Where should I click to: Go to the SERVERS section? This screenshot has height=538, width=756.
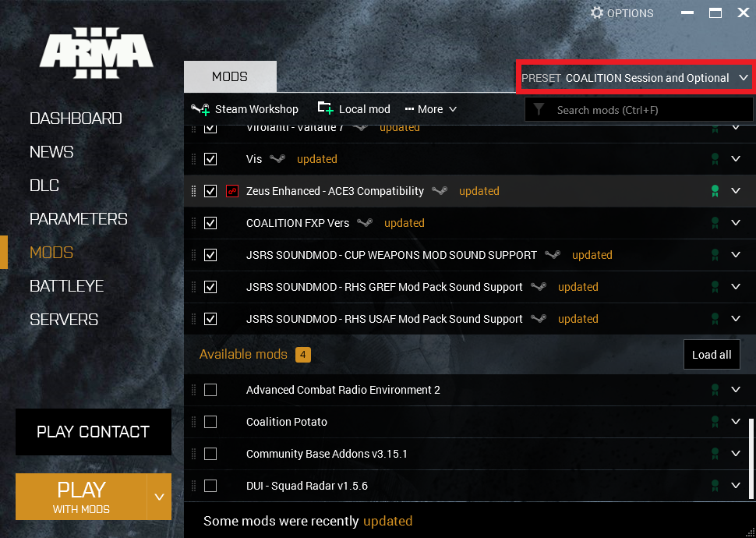click(x=64, y=320)
